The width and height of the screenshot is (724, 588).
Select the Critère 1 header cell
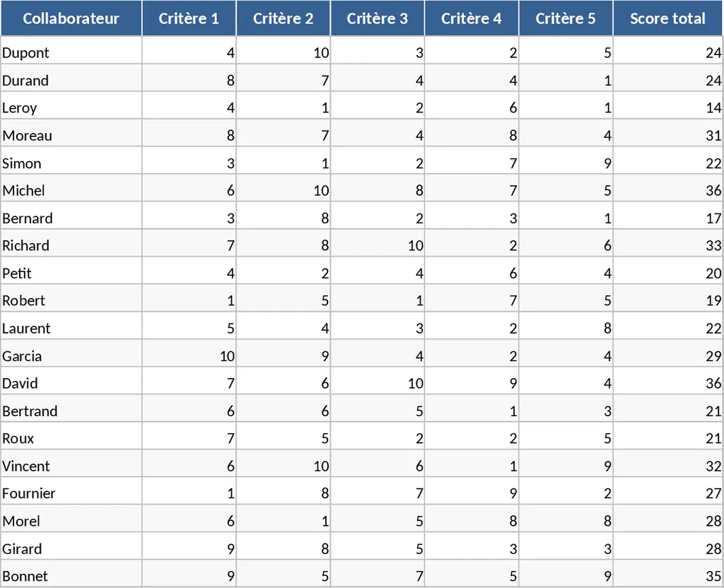[x=189, y=18]
